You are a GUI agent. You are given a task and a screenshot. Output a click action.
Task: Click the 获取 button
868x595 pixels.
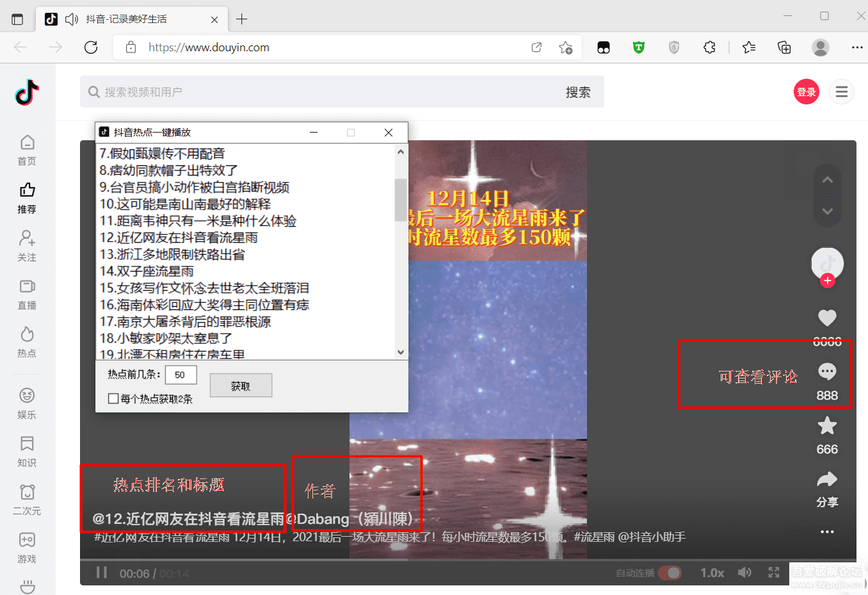241,386
